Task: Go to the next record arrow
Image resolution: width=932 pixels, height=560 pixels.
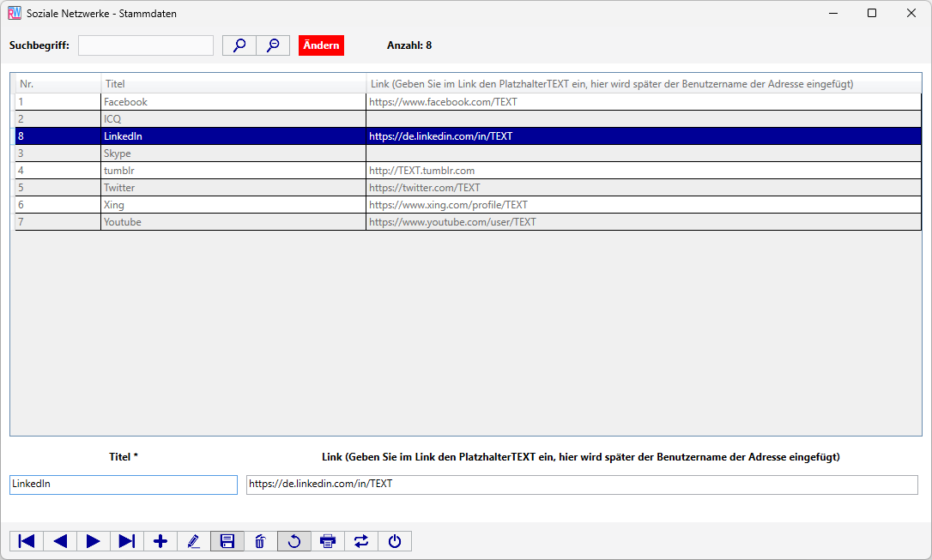Action: coord(94,541)
